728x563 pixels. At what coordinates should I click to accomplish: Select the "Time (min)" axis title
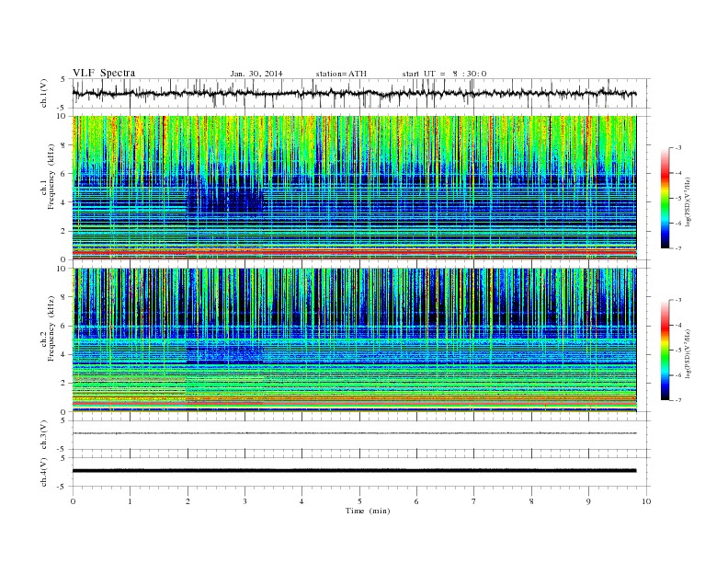point(368,511)
